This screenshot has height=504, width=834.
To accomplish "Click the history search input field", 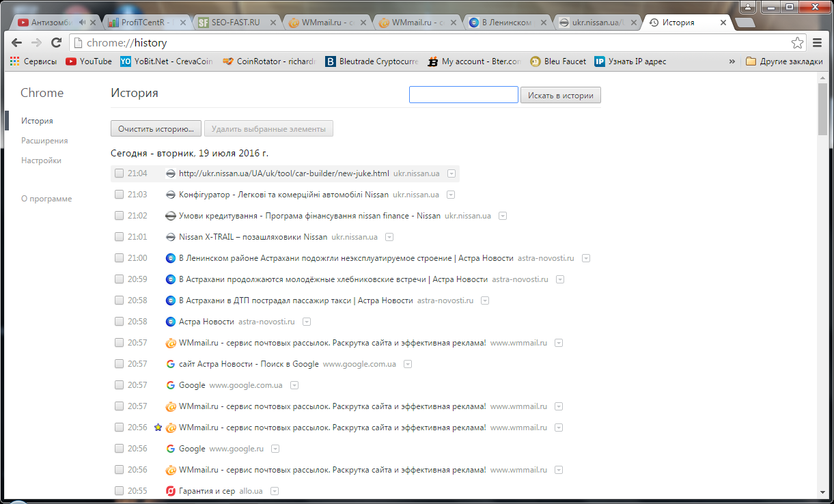I will pyautogui.click(x=464, y=95).
